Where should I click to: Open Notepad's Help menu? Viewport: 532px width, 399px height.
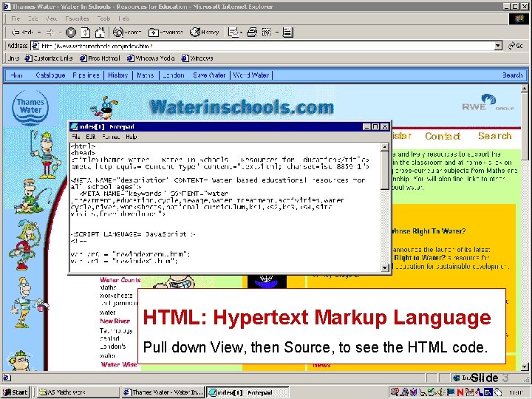[x=132, y=137]
